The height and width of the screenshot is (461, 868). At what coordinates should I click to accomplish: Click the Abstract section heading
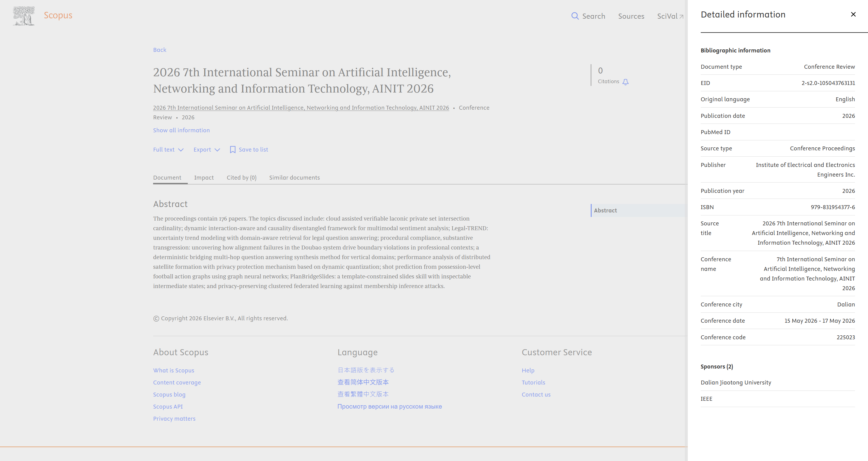[170, 204]
